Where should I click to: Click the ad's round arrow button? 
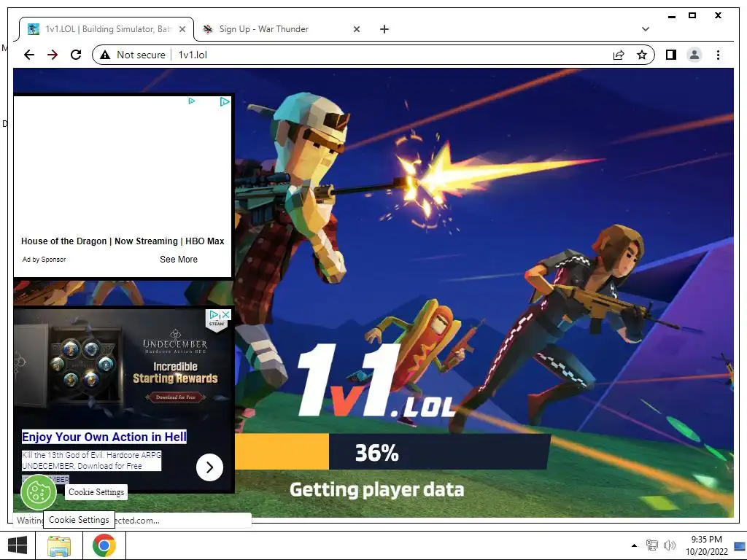coord(209,467)
